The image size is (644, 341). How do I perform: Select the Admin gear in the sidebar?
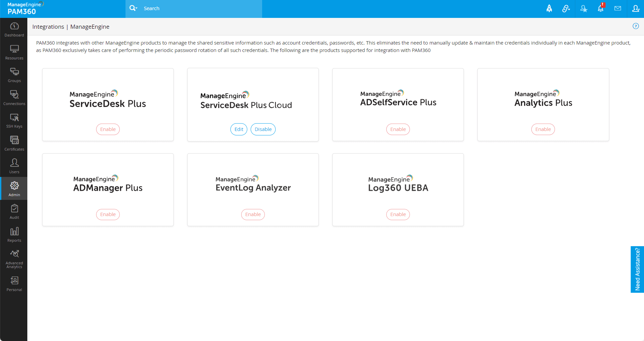(14, 189)
